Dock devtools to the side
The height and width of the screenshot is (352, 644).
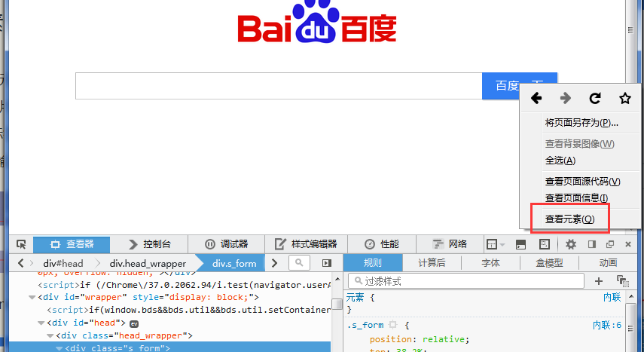[x=592, y=244]
